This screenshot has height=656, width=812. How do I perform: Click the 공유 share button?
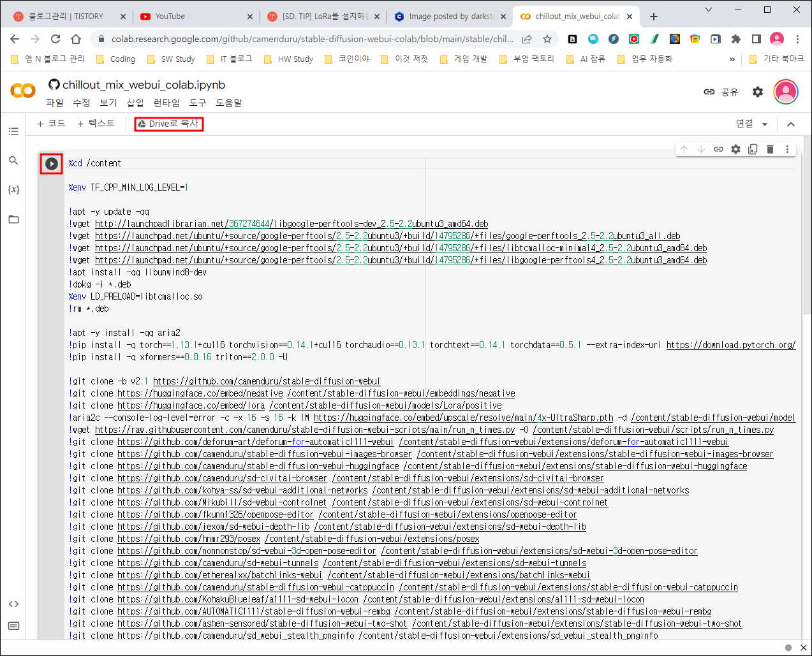click(x=721, y=92)
